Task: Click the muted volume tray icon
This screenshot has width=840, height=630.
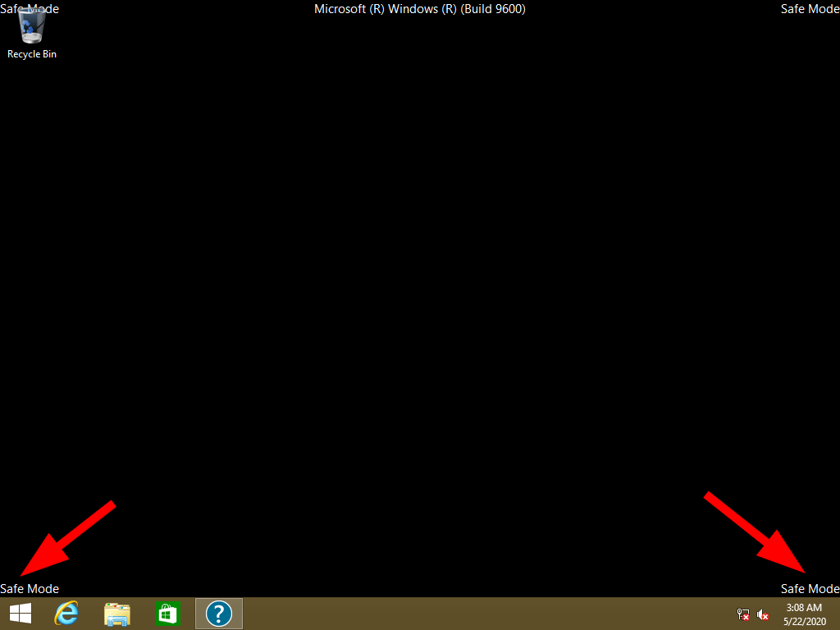Action: [763, 614]
